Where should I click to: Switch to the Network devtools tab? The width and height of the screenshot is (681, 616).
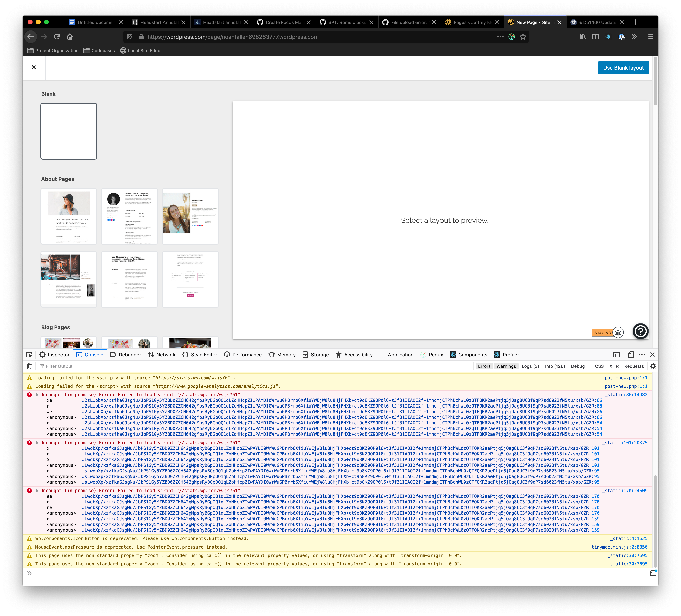point(161,354)
